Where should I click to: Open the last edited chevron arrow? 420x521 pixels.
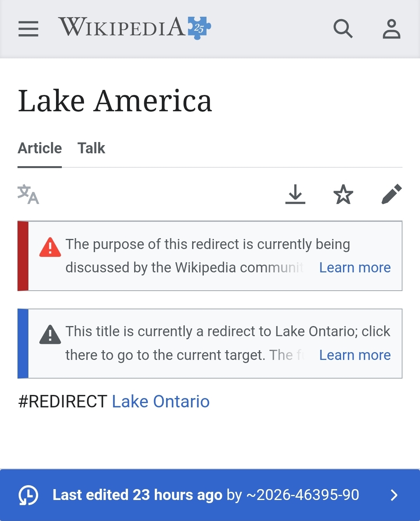tap(394, 495)
